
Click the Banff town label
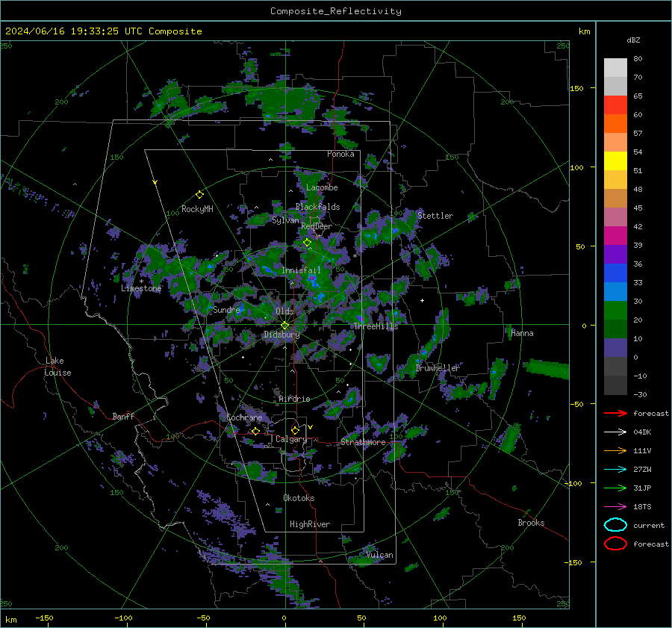coord(123,416)
